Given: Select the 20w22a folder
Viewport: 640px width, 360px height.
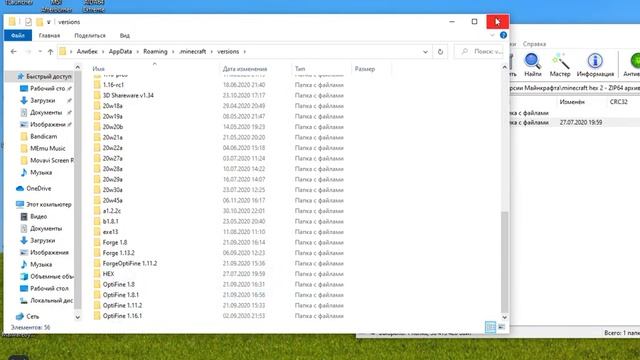Looking at the screenshot, I should pos(112,148).
